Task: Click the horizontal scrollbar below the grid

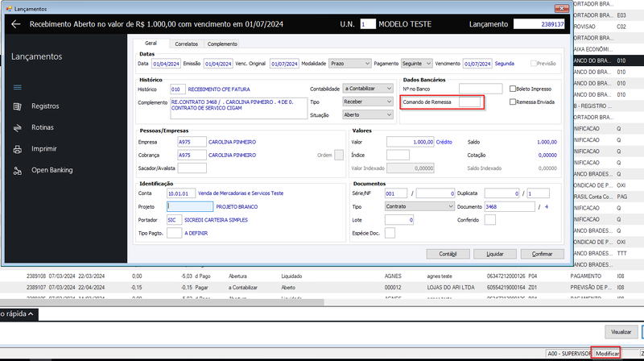Action: tap(163, 302)
